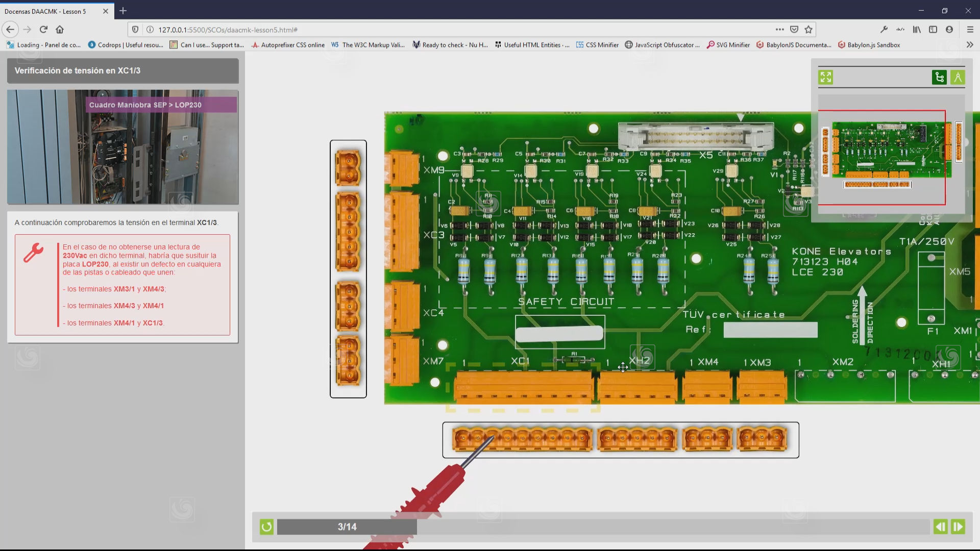Select the measurement compass tool icon

(x=958, y=77)
